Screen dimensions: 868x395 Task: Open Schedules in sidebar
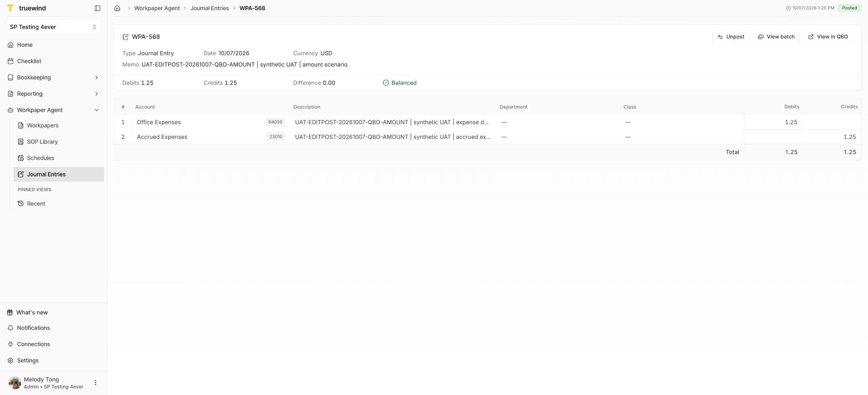coord(59,158)
